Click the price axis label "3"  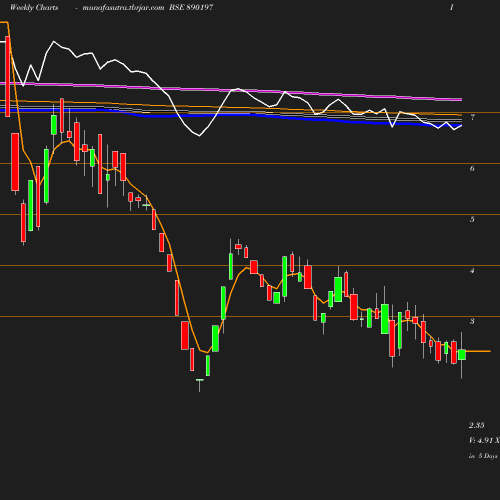pyautogui.click(x=472, y=321)
